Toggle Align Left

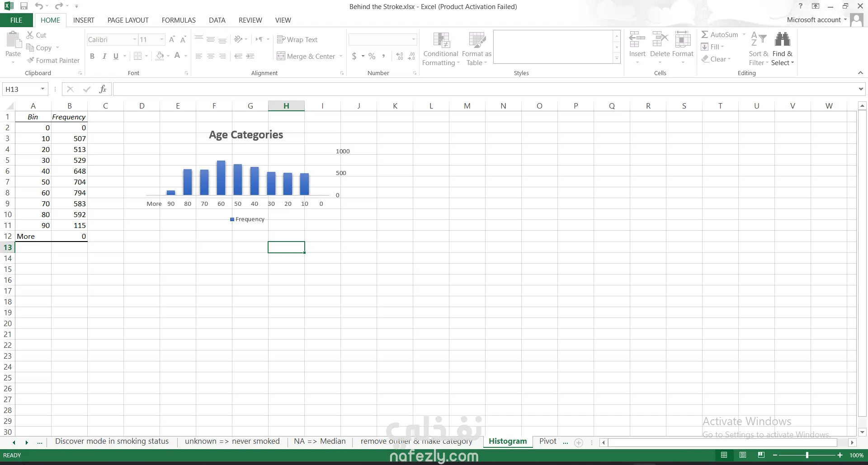[x=199, y=56]
